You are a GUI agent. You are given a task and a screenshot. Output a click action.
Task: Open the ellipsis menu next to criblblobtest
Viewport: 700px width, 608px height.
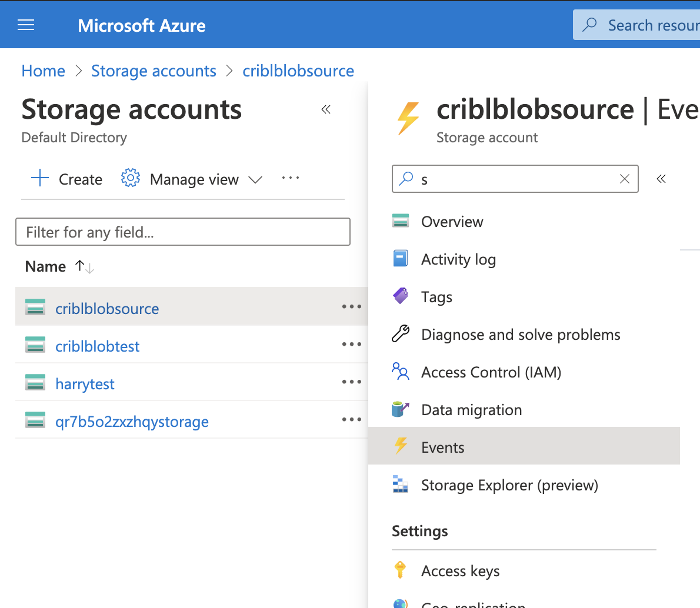(x=351, y=344)
